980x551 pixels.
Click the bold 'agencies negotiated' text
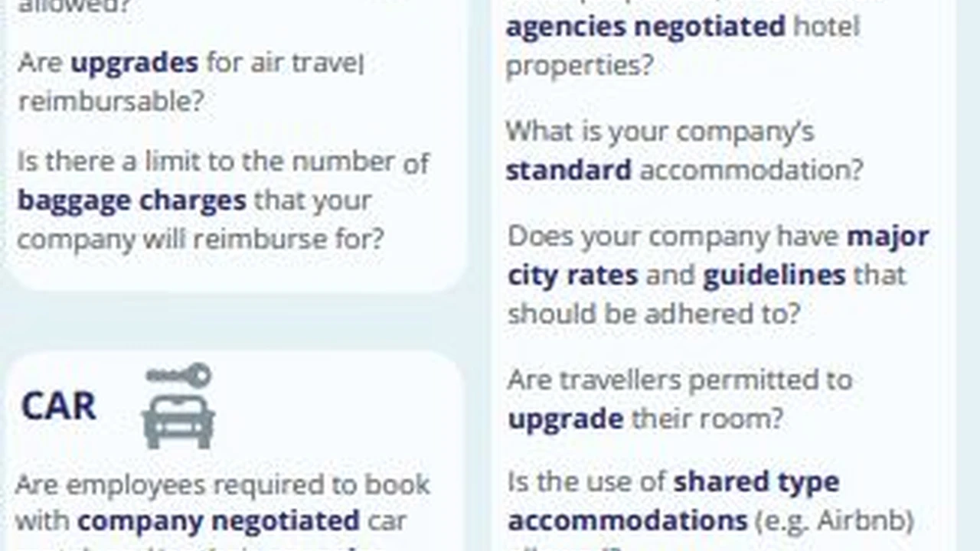click(x=645, y=27)
